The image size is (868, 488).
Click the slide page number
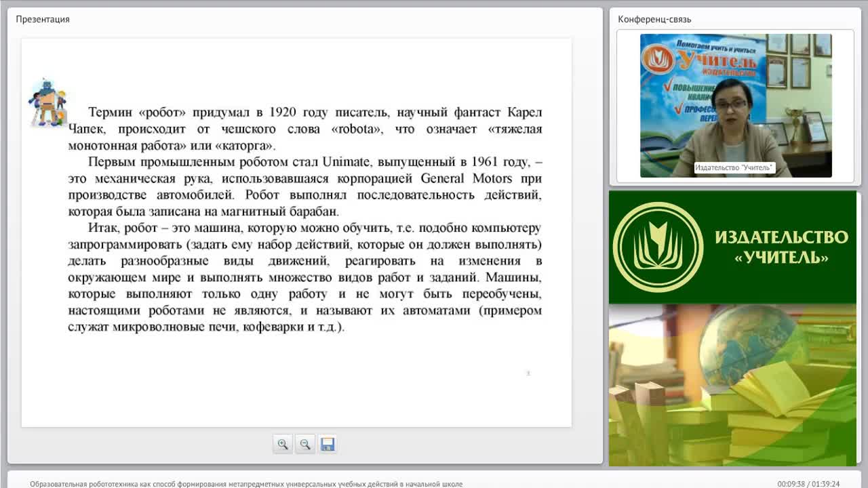(x=528, y=373)
